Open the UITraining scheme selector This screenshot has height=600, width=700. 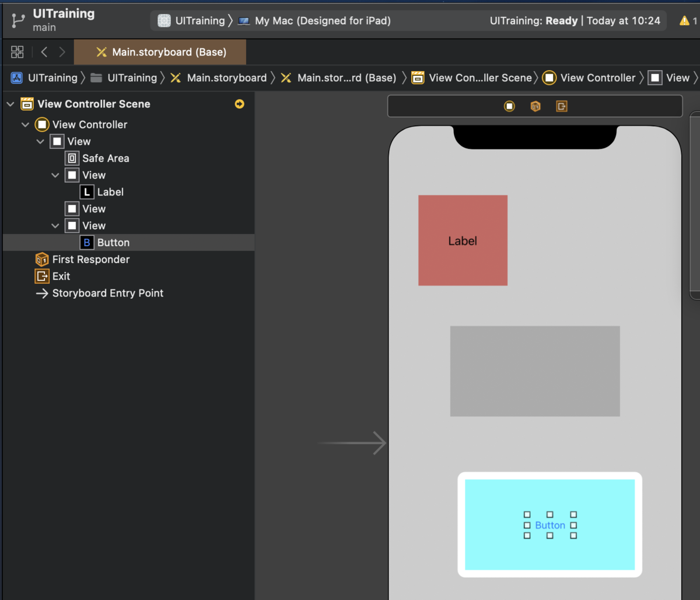click(191, 20)
